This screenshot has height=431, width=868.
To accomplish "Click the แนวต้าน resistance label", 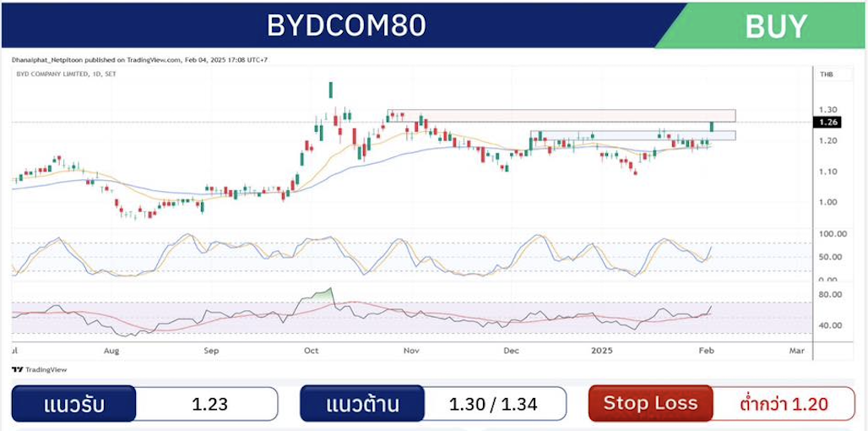I will [362, 404].
